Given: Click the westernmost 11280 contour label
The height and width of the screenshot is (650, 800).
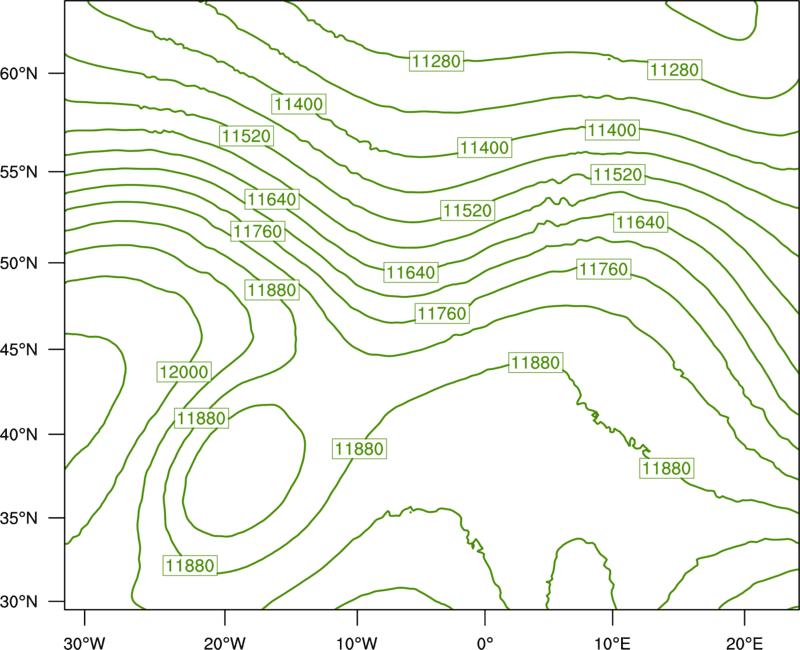Looking at the screenshot, I should coord(436,61).
